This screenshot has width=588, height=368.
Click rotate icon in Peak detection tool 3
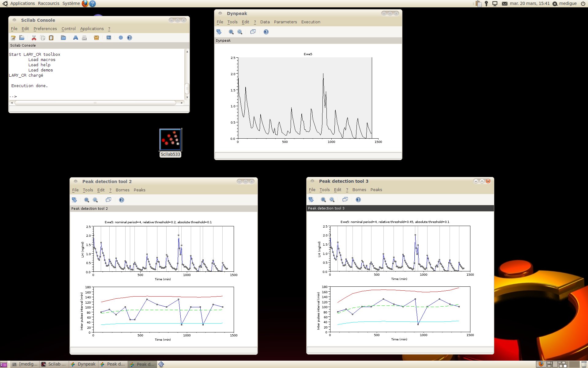tap(311, 200)
